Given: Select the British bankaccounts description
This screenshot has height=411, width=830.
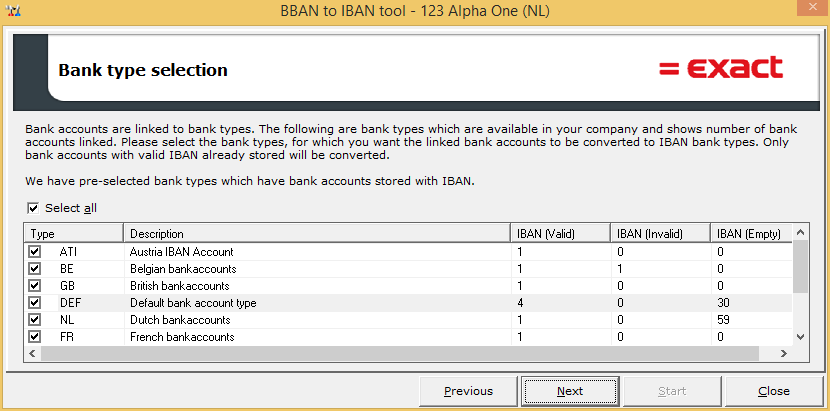Looking at the screenshot, I should [x=179, y=286].
